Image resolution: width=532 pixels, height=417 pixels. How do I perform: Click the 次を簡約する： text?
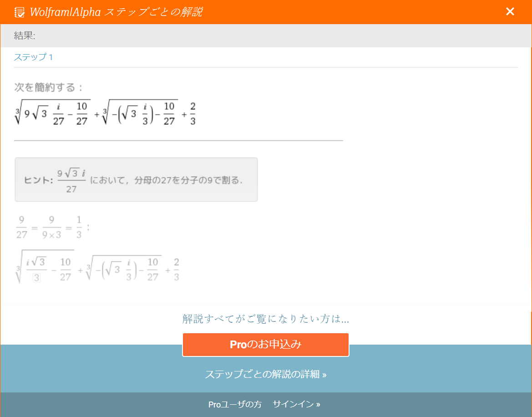[x=49, y=87]
